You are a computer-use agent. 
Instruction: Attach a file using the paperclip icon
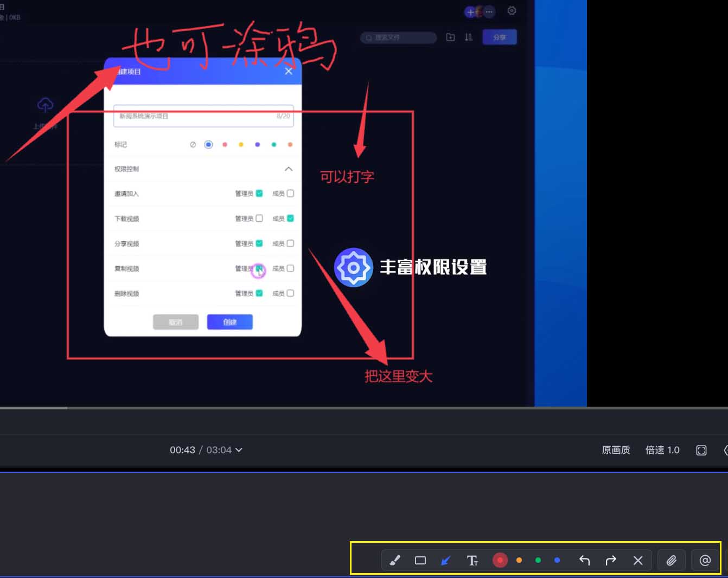[672, 560]
